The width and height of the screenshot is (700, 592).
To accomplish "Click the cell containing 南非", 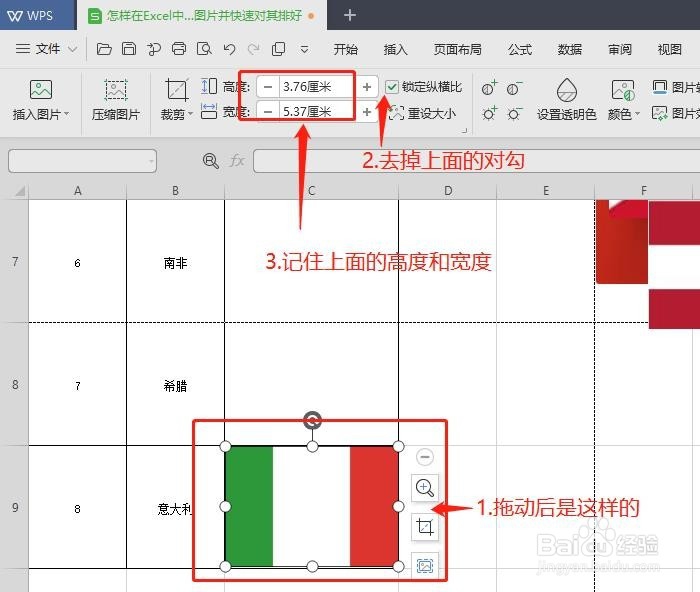I will (175, 262).
